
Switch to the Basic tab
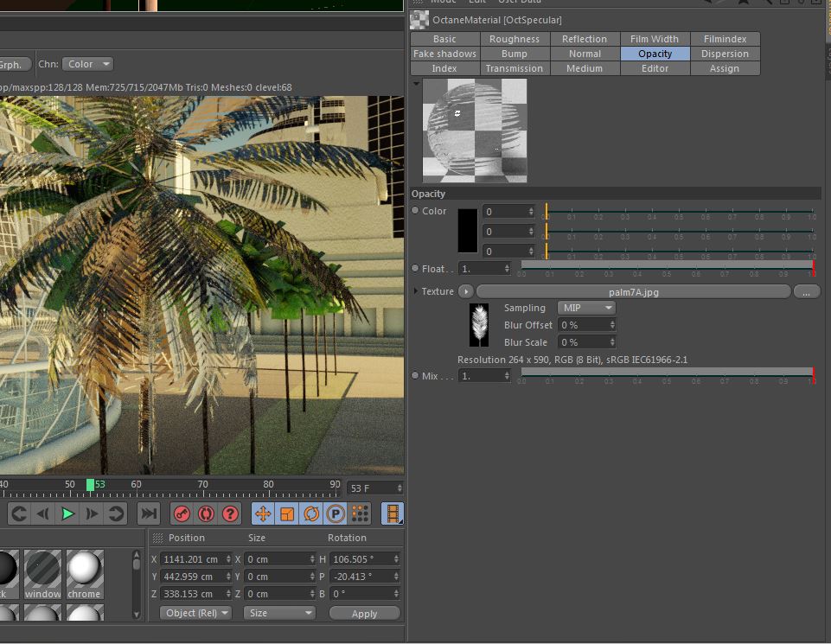(444, 39)
